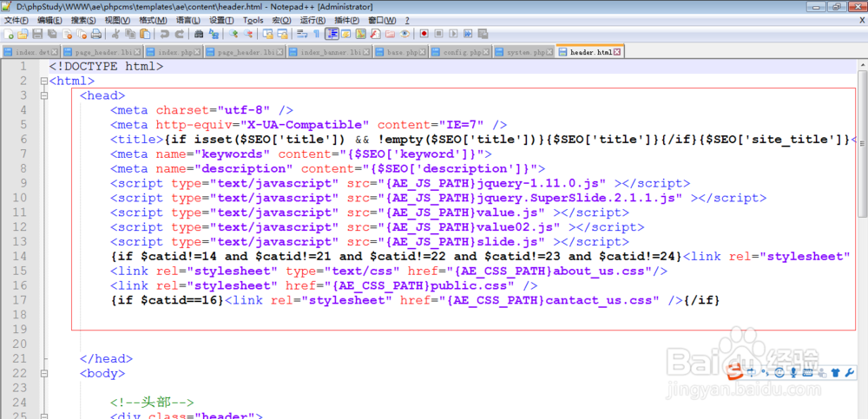The height and width of the screenshot is (419, 868).
Task: Show the Document Map panel icon
Action: (x=361, y=34)
